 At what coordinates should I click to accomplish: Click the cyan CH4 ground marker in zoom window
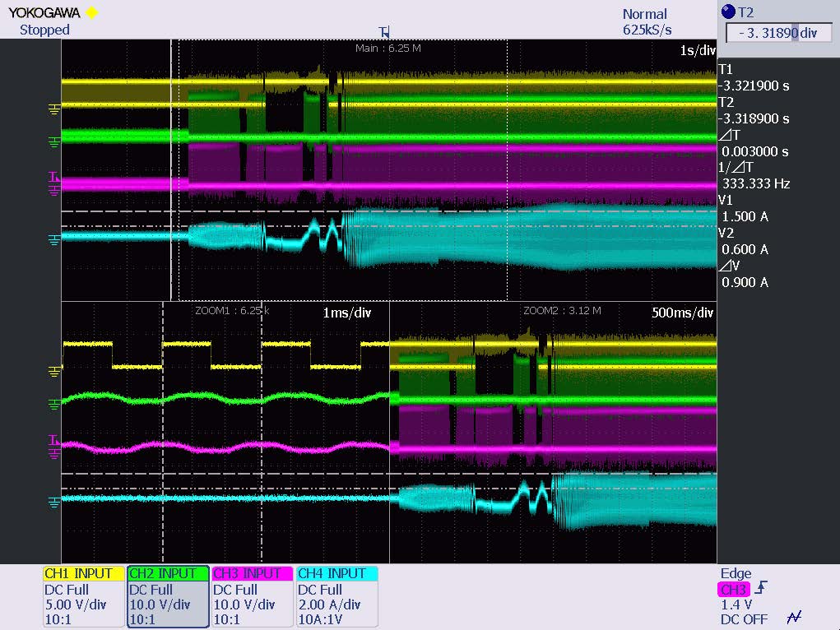[x=54, y=502]
